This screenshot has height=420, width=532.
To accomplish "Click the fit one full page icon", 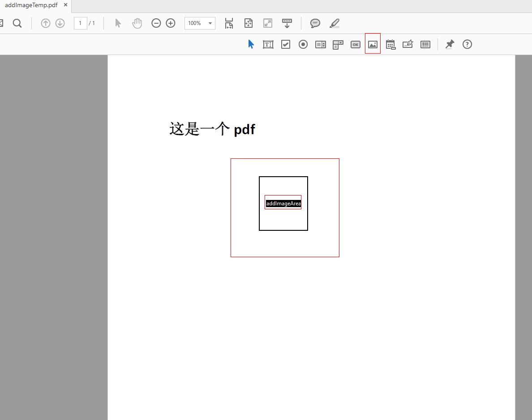I will [249, 23].
